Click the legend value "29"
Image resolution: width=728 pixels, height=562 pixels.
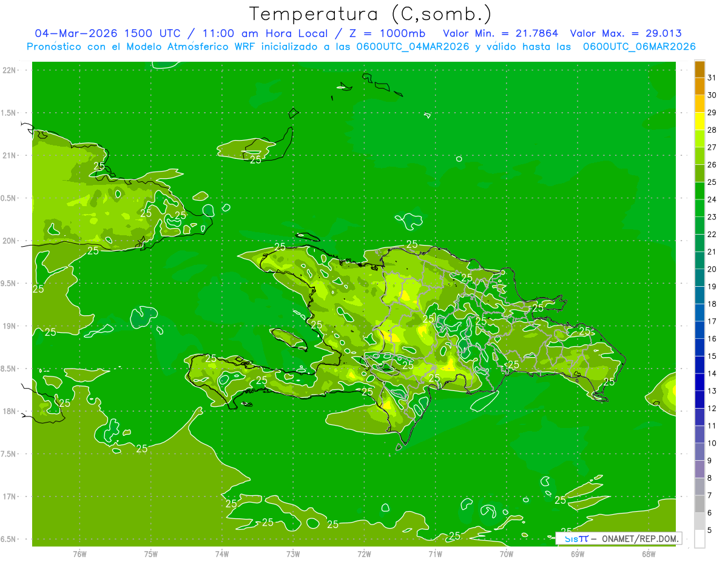(x=712, y=113)
